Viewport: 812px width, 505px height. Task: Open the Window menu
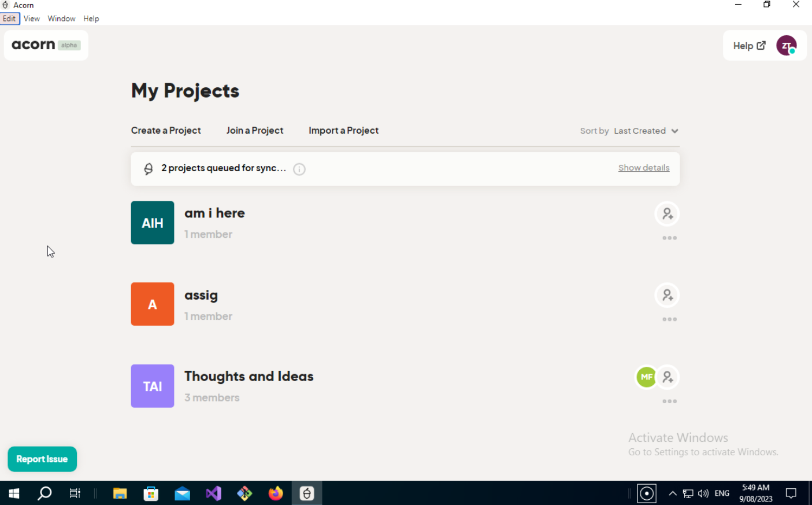(61, 18)
